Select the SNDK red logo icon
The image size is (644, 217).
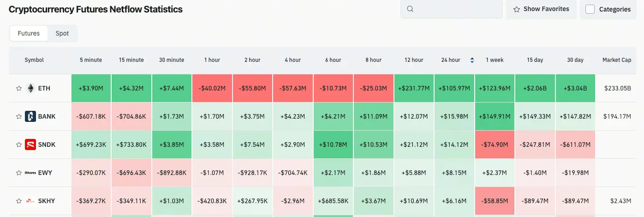point(30,145)
